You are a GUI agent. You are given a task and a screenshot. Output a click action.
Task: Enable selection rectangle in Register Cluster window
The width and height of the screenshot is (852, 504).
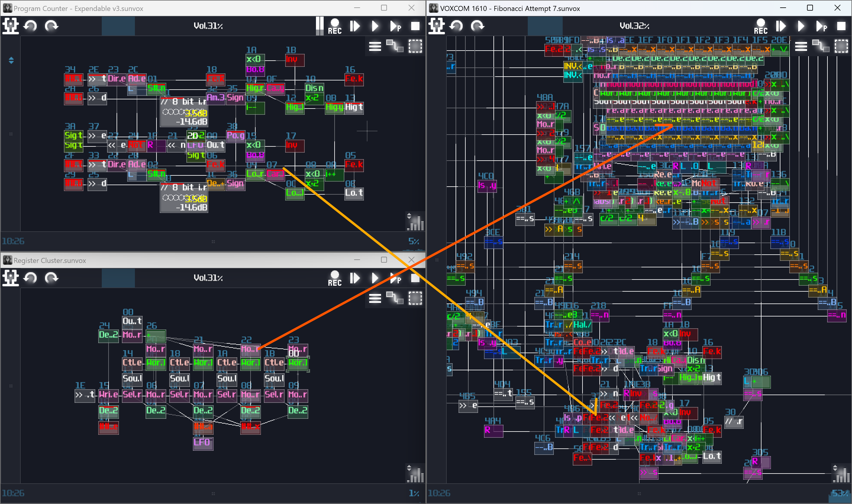(415, 298)
